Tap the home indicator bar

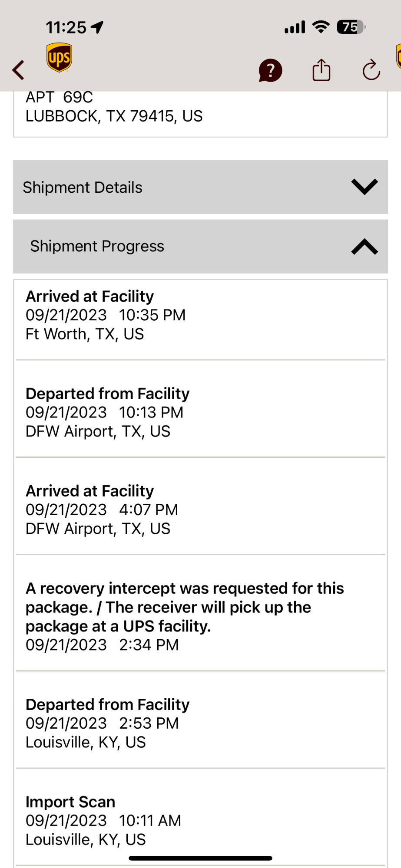200,858
